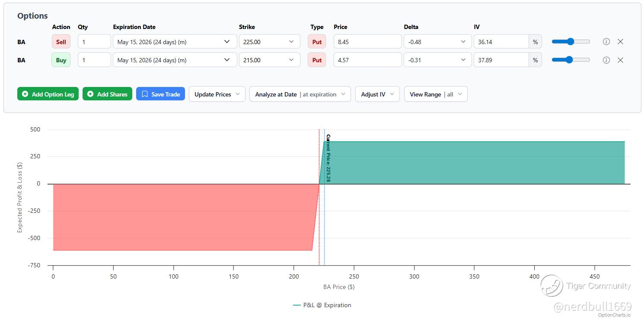Viewport: 644px width, 321px height.
Task: Open the Analyze at Date menu
Action: point(300,94)
